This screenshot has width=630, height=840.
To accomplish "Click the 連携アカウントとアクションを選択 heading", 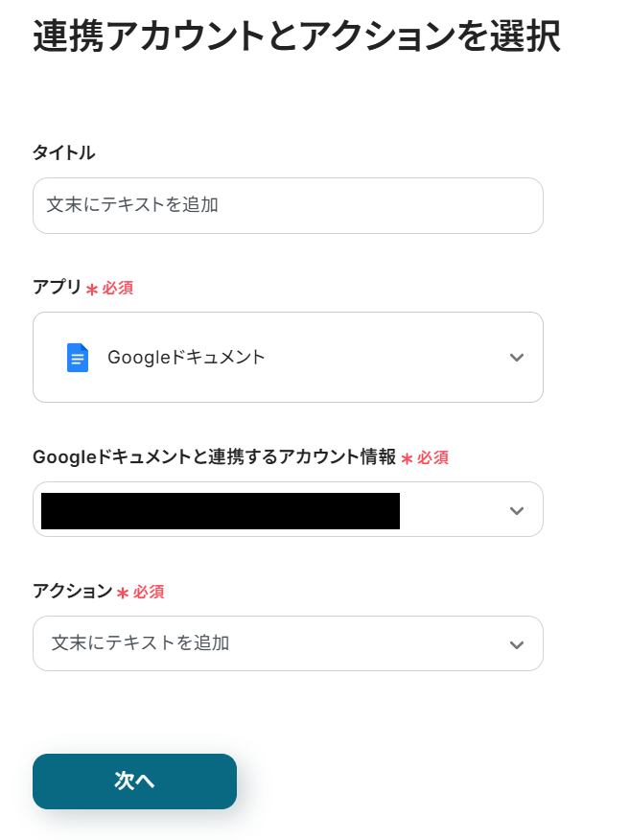I will (296, 37).
